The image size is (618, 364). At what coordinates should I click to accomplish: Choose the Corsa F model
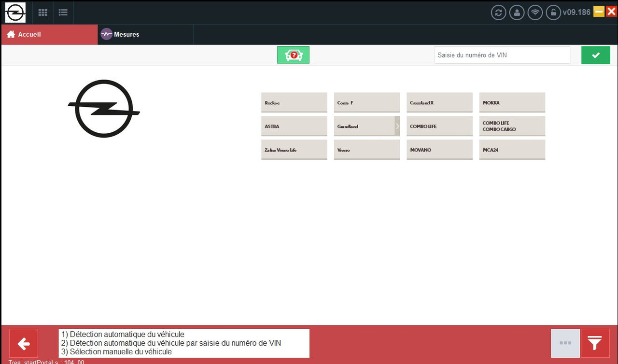(x=366, y=102)
